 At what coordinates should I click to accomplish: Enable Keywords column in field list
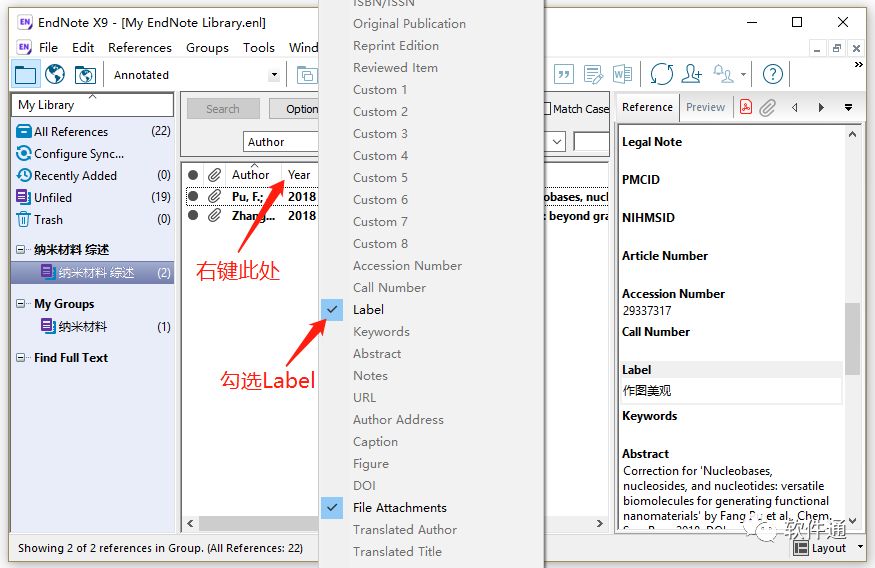tap(381, 331)
